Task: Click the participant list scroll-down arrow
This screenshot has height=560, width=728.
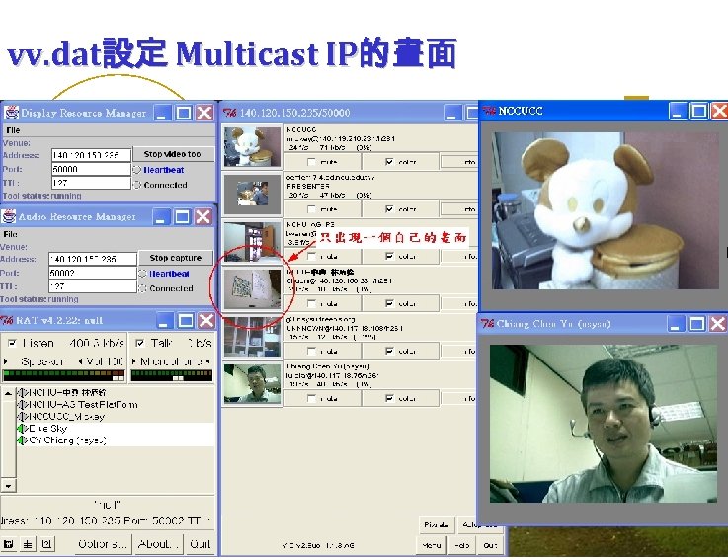Action: pyautogui.click(x=8, y=486)
